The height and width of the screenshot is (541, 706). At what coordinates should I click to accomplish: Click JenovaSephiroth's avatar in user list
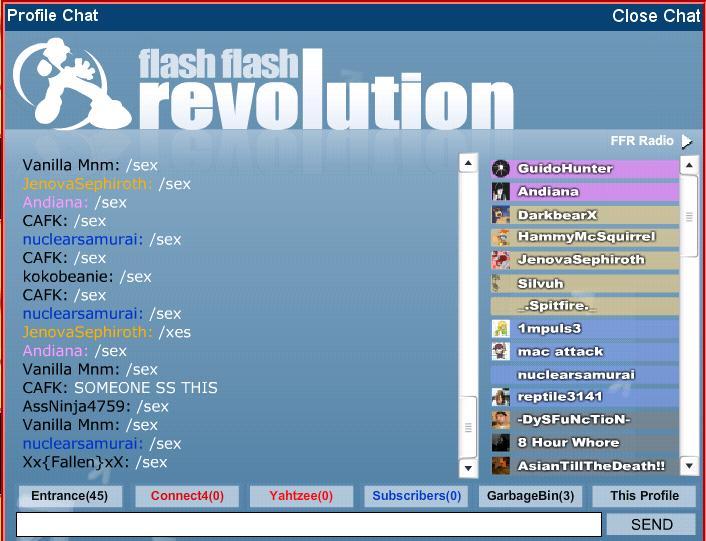point(501,260)
